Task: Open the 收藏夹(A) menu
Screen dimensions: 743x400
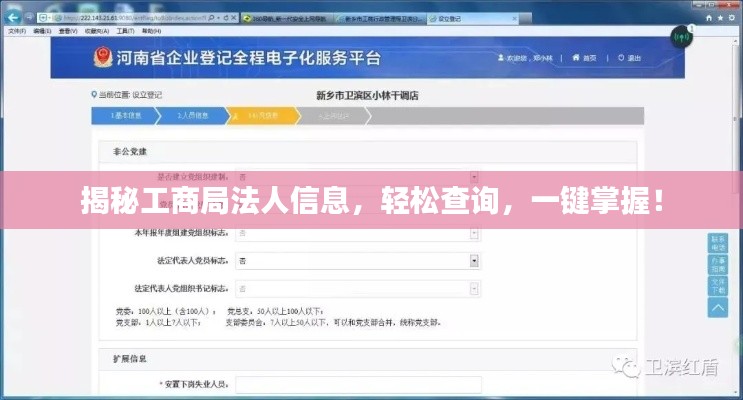Action: pos(97,31)
